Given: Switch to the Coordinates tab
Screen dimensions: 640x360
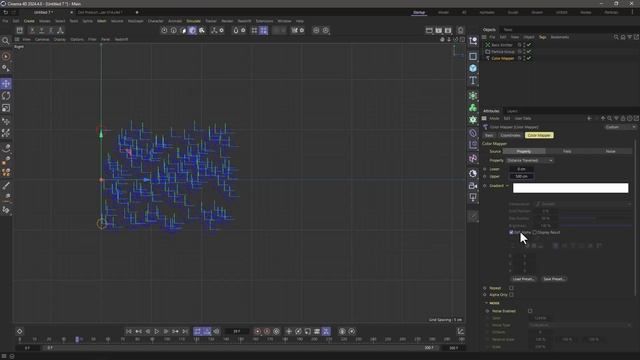Looking at the screenshot, I should [510, 135].
